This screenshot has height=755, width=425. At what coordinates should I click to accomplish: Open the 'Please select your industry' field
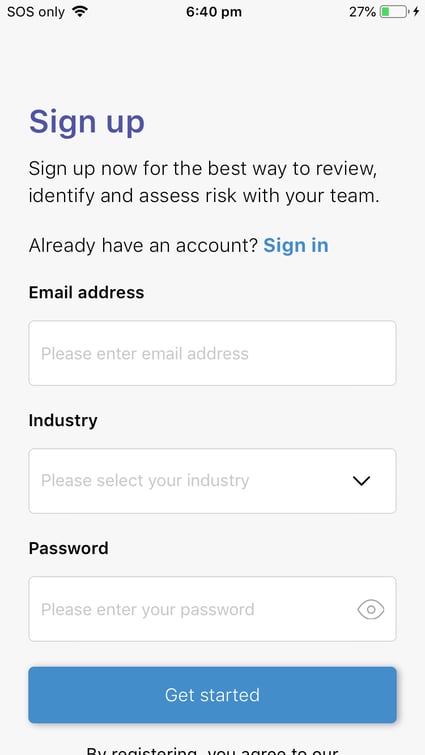coord(212,481)
